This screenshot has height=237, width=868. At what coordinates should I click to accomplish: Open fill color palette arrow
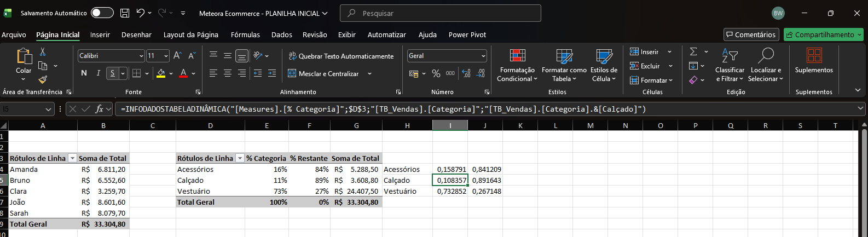tap(171, 73)
